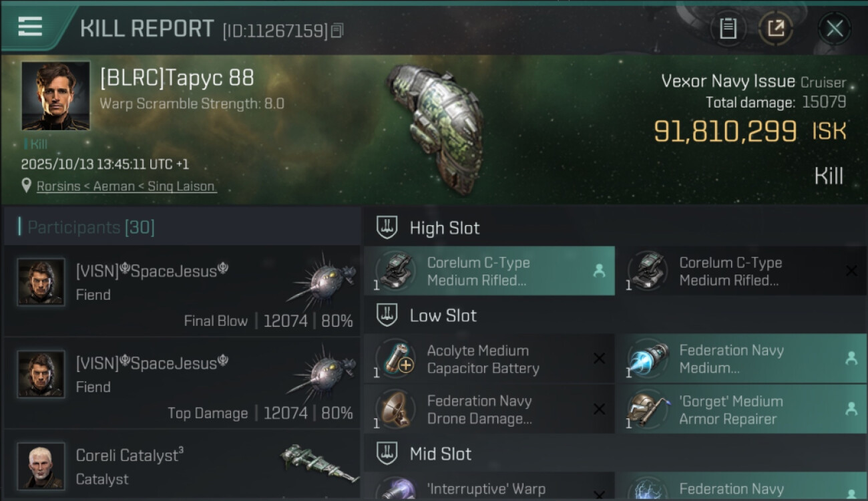The width and height of the screenshot is (868, 501).
Task: Click the clipboard copy report icon
Action: pyautogui.click(x=728, y=28)
